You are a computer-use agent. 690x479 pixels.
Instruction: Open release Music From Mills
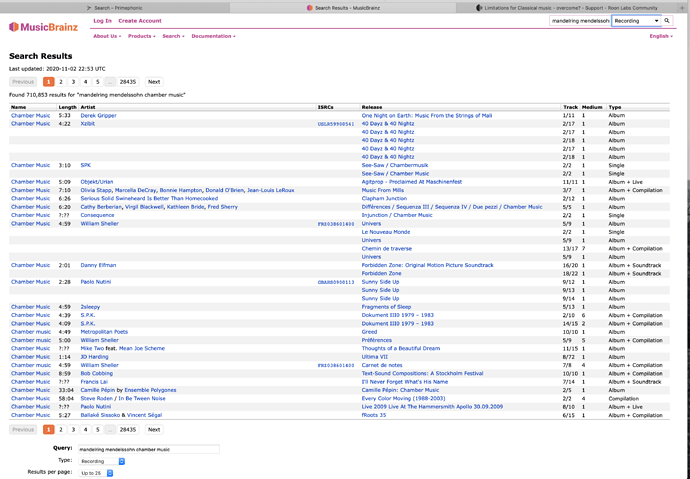382,190
